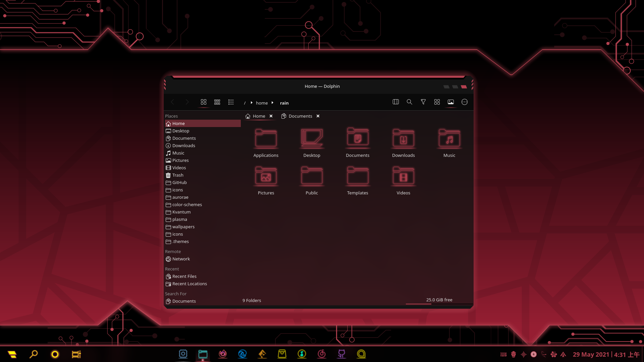This screenshot has height=362, width=644.
Task: Open the application launcher in taskbar
Action: [12, 354]
